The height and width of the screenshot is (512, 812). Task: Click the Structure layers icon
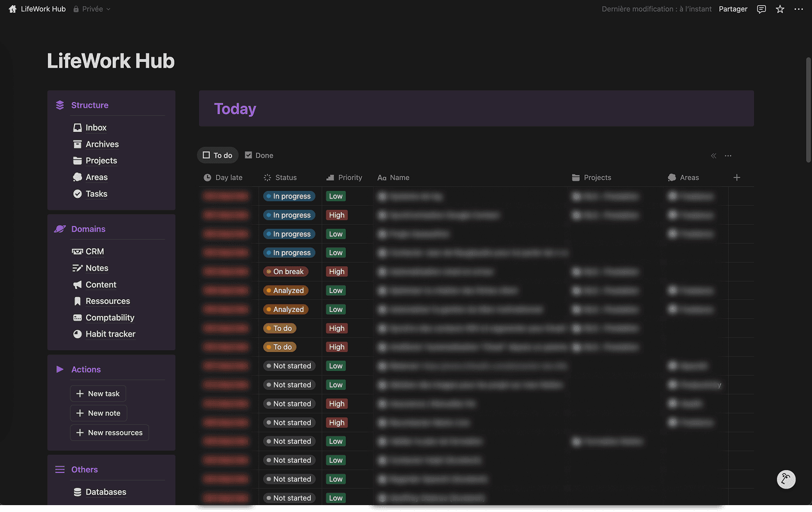pyautogui.click(x=60, y=105)
